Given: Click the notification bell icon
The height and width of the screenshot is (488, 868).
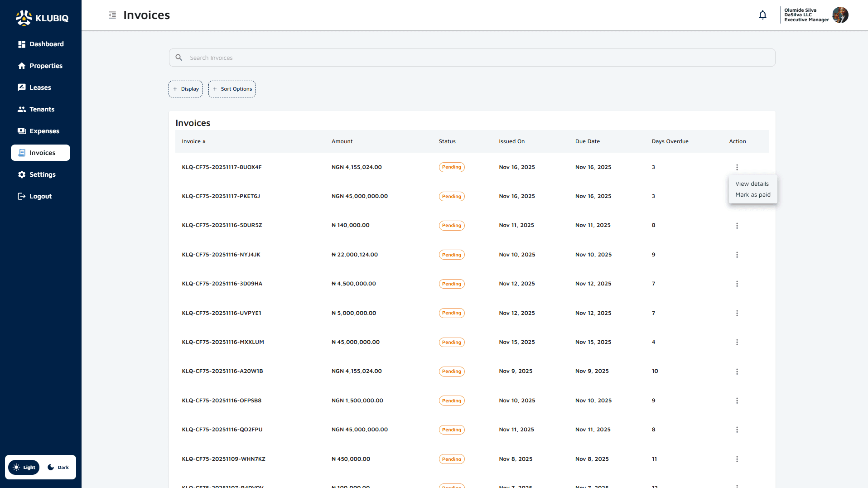Looking at the screenshot, I should 763,15.
